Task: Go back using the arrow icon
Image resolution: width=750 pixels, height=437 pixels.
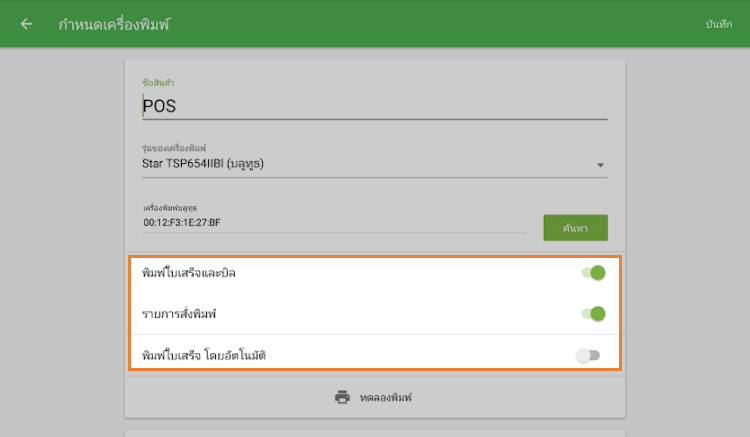Action: pos(26,24)
